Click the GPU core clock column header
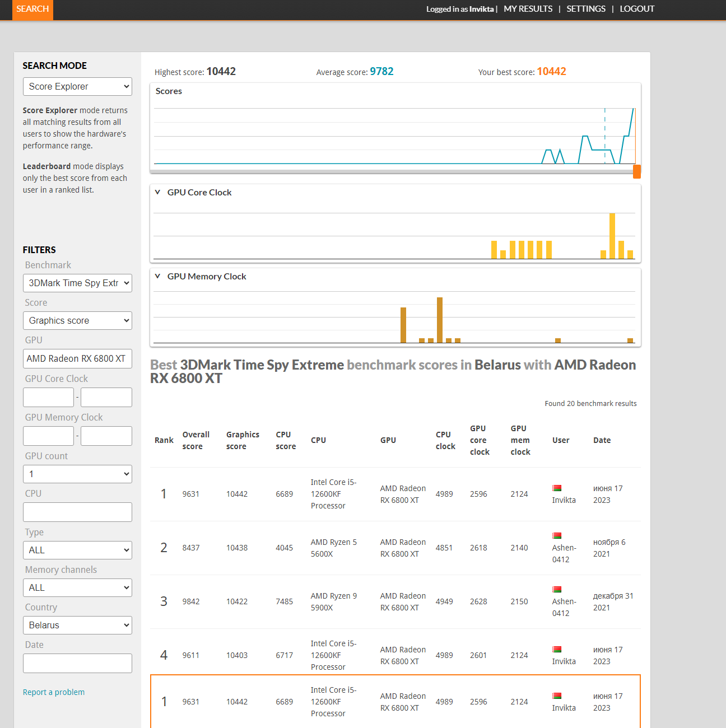 (x=480, y=440)
